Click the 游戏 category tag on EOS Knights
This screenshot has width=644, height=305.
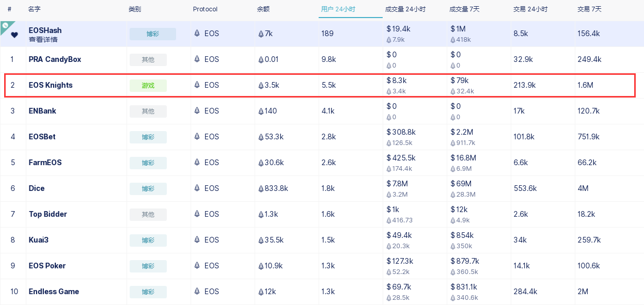point(148,86)
